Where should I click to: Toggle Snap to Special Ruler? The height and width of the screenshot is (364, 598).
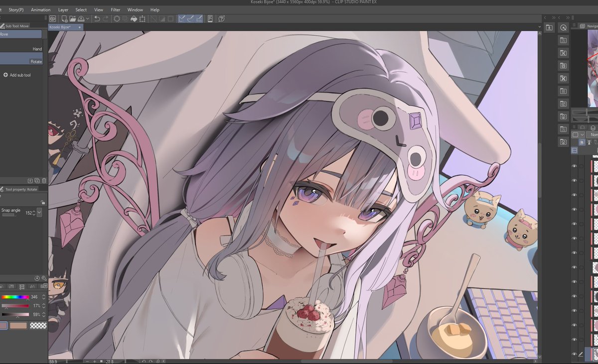tap(191, 18)
